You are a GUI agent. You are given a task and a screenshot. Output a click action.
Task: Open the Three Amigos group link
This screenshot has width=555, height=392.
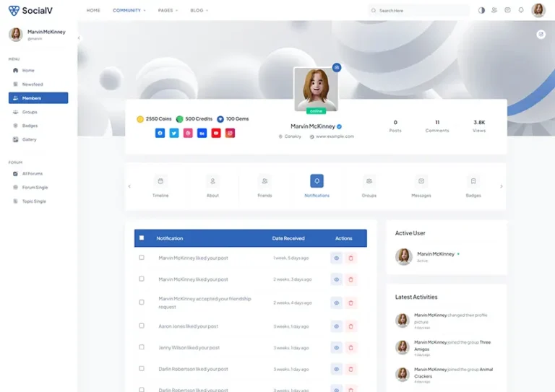click(452, 345)
